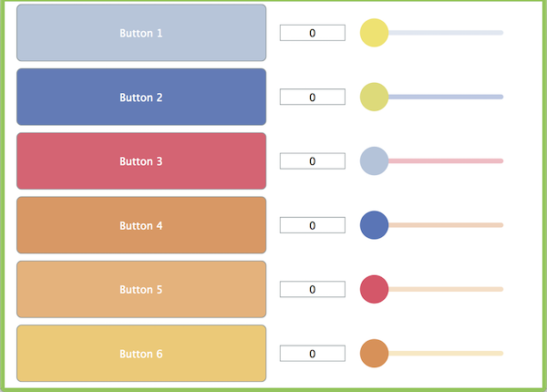547x392 pixels.
Task: Click the yellow slider handle in Button 1 row
Action: tap(375, 33)
